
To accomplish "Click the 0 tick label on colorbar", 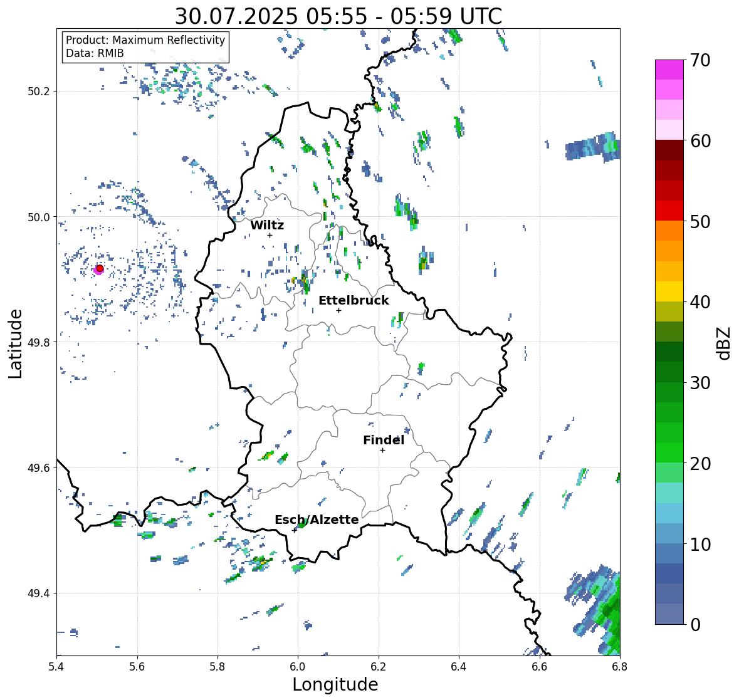I will pos(695,625).
